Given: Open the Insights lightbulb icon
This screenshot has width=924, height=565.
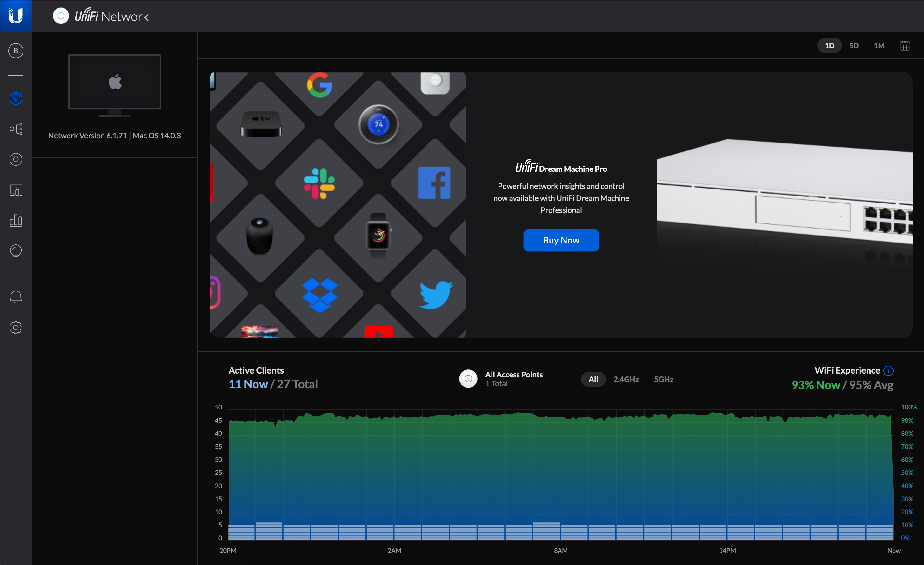Looking at the screenshot, I should [16, 250].
